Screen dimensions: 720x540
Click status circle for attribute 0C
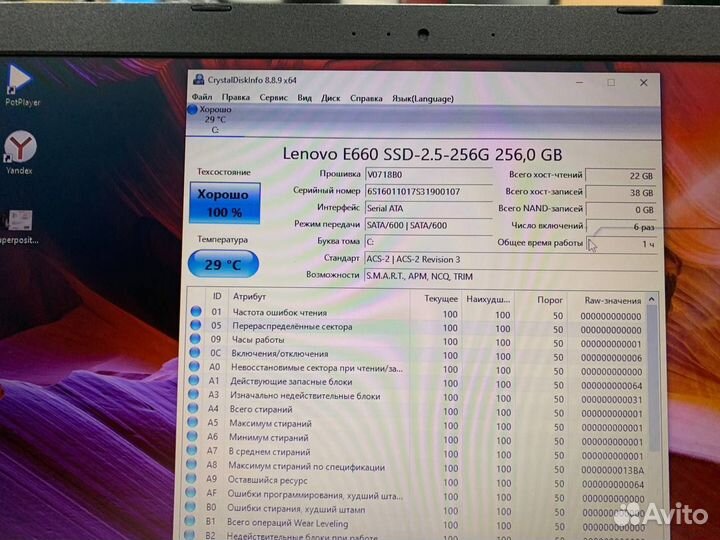[x=195, y=353]
